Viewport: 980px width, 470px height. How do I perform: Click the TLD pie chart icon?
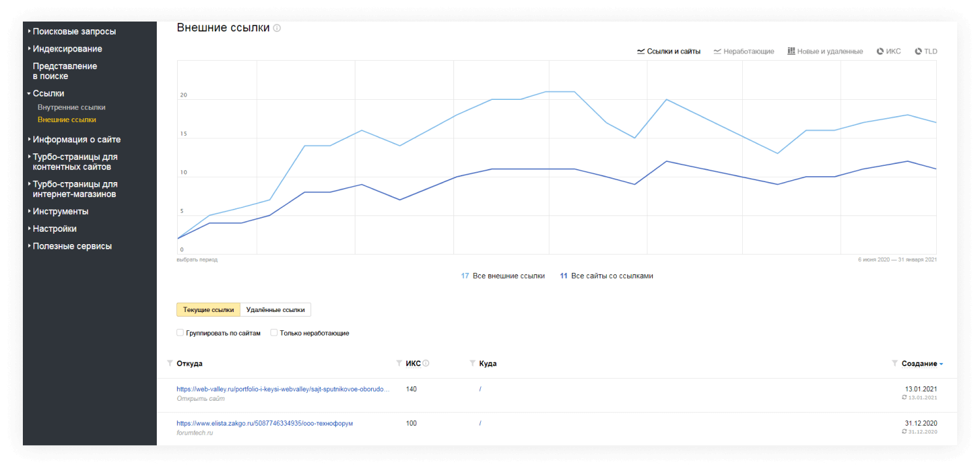click(x=919, y=51)
